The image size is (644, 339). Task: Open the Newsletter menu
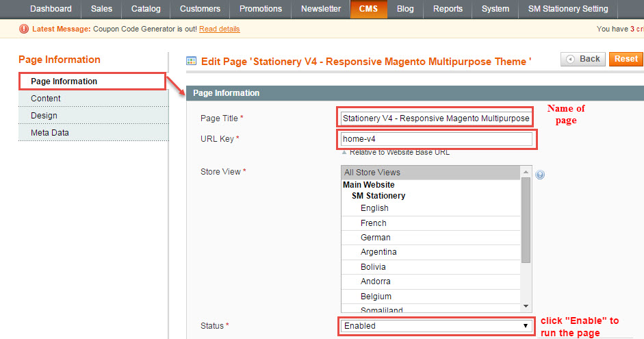pos(321,9)
